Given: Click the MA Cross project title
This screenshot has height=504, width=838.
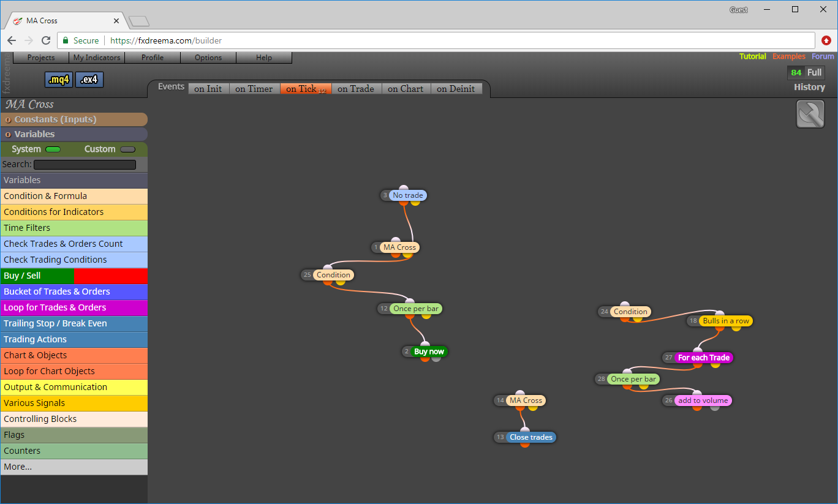Looking at the screenshot, I should point(30,104).
